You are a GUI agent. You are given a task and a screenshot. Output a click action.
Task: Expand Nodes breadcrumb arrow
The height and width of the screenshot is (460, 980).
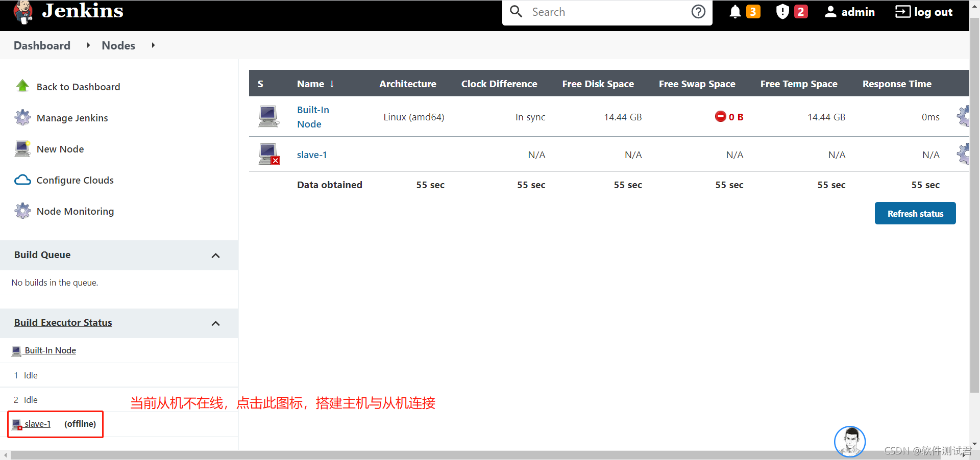(153, 45)
